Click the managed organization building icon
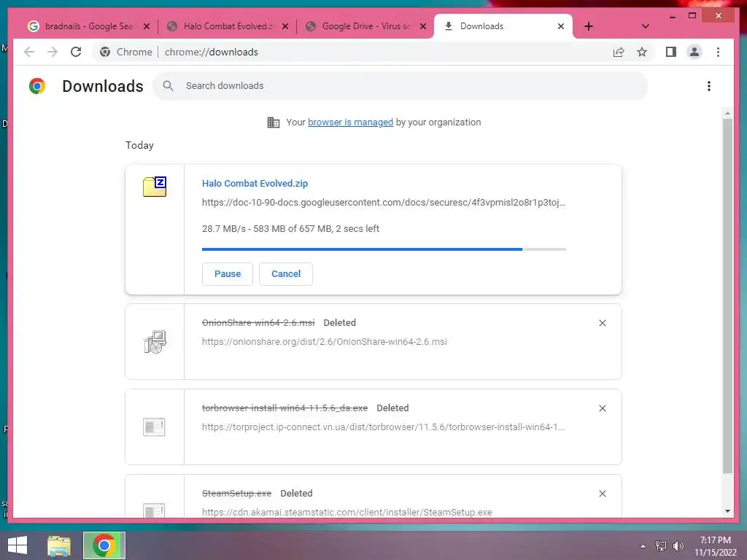 tap(274, 122)
